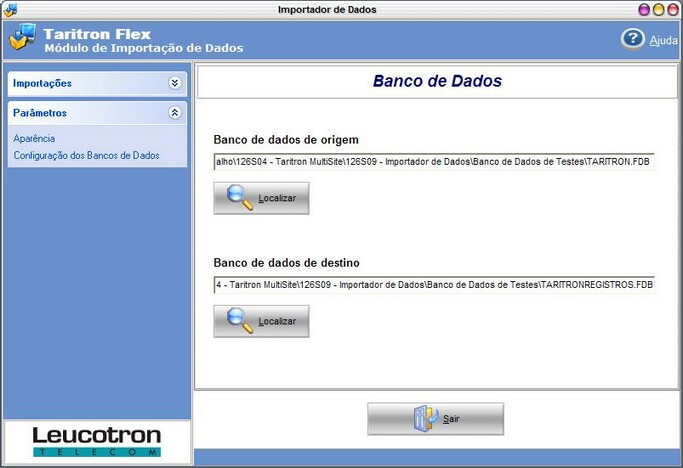
Task: Click the title bar application icon
Action: tap(10, 10)
